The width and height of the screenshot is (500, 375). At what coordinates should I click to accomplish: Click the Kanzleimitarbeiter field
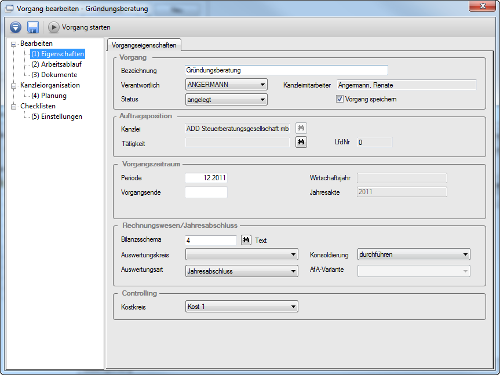pos(406,85)
